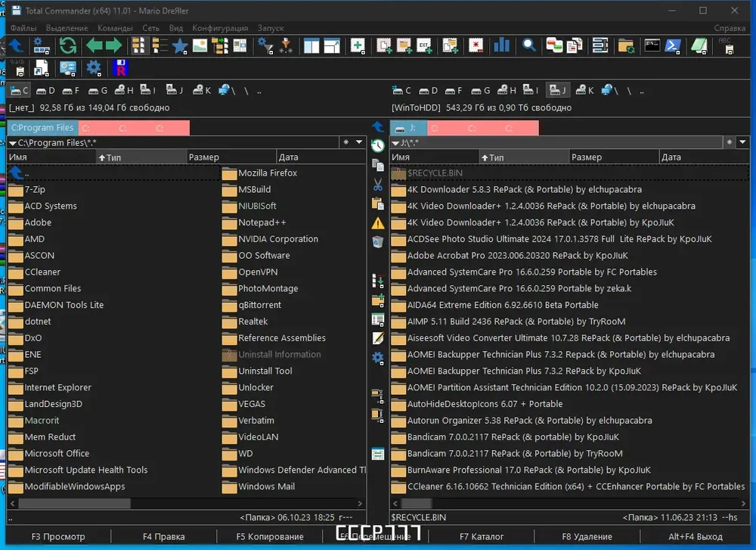Click the left panel horizontal scrollbar thumb

coord(74,503)
